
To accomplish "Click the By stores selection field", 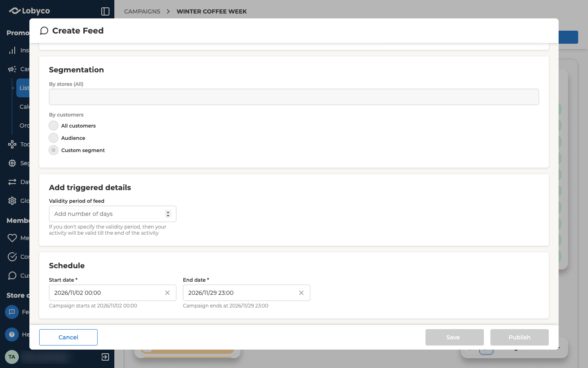I will (294, 97).
